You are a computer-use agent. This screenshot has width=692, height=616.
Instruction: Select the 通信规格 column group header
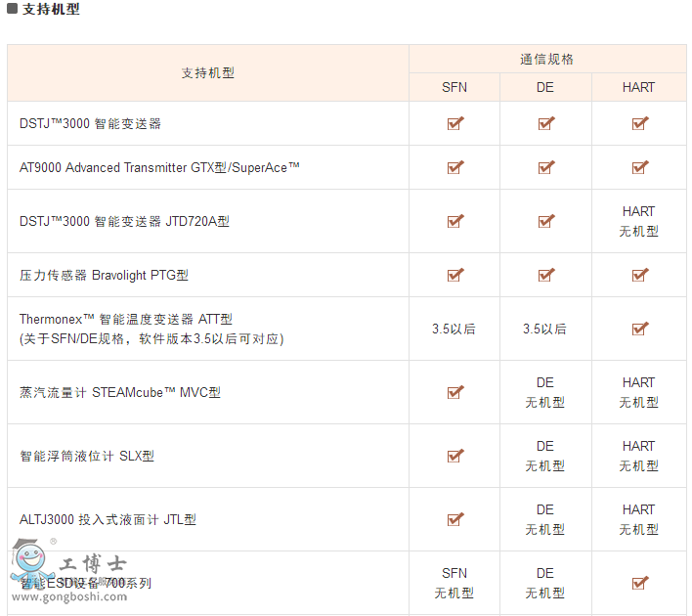(x=546, y=59)
